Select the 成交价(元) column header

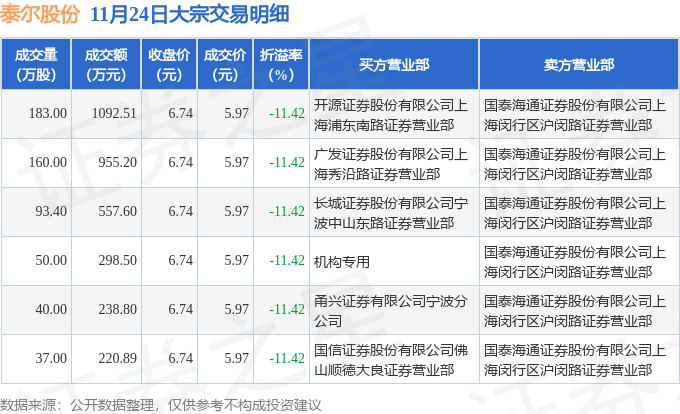225,65
